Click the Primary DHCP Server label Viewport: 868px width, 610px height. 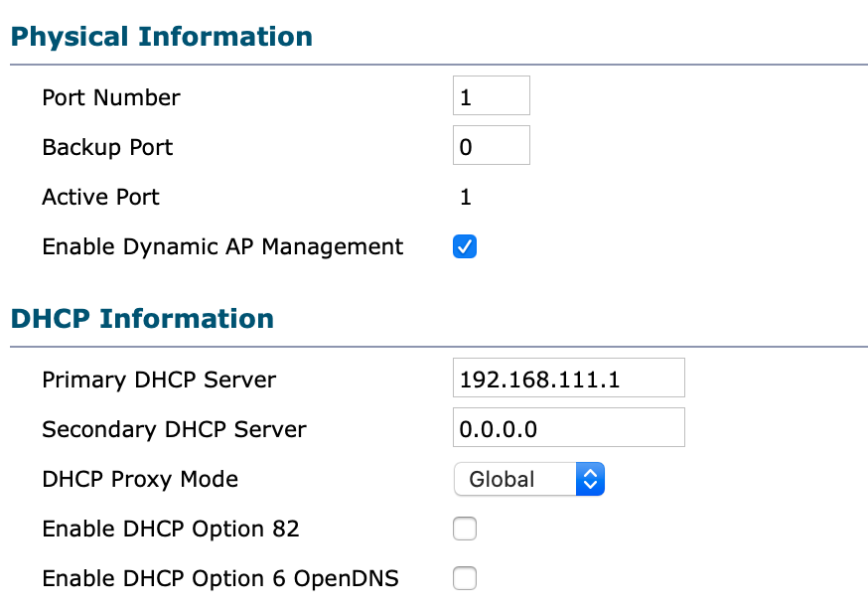click(x=159, y=380)
